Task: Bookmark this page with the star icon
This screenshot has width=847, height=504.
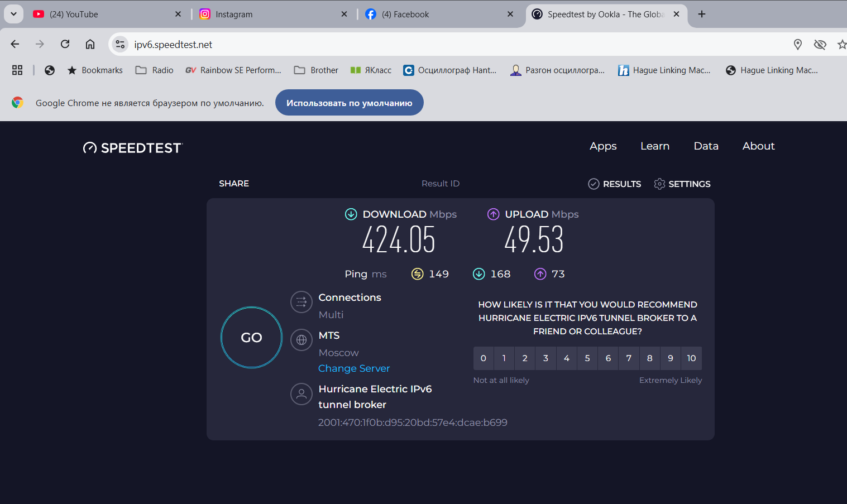Action: [x=842, y=44]
